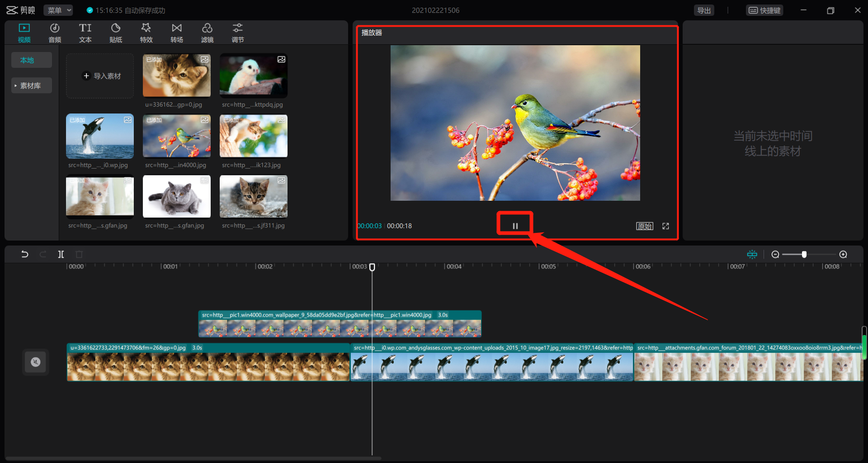Open the 原始 aspect ratio selector

[x=644, y=226]
